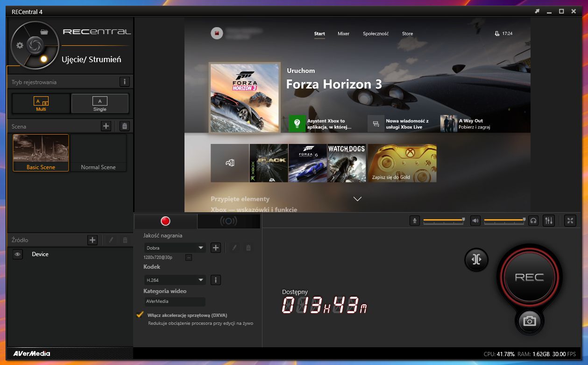Screen dimensions: 588x365
Task: Edit the recording quality profile with pencil
Action: tap(234, 248)
